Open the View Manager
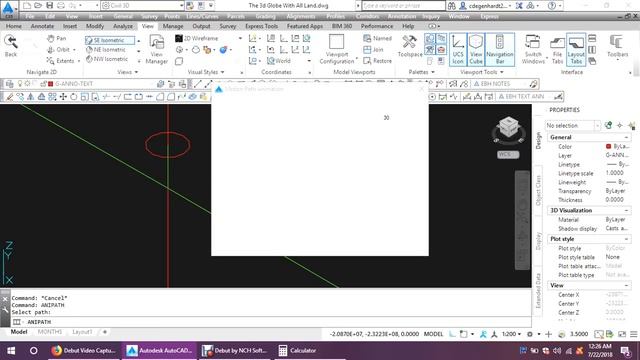 pyautogui.click(x=157, y=49)
